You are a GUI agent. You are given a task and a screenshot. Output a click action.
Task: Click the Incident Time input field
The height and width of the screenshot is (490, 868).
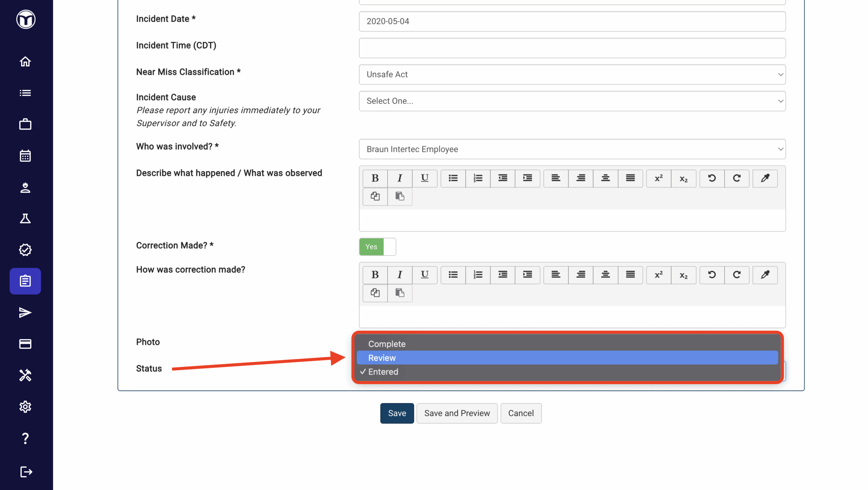point(572,48)
